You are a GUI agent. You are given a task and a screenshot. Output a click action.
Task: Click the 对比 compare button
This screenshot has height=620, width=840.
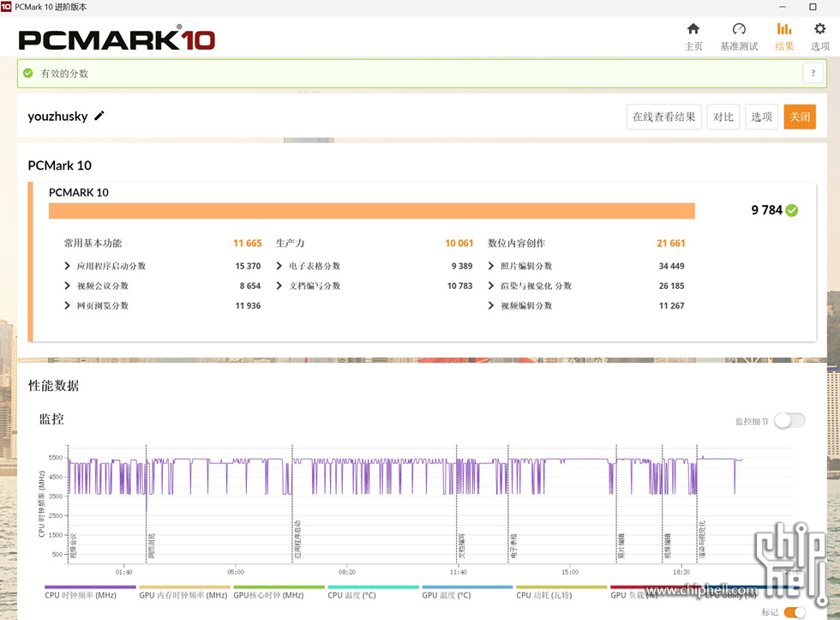[723, 117]
